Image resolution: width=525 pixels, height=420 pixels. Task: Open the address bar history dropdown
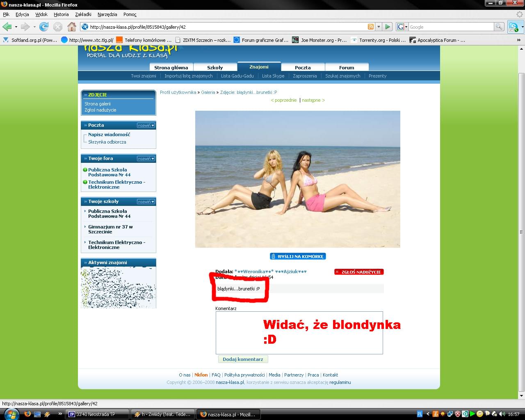coord(379,27)
